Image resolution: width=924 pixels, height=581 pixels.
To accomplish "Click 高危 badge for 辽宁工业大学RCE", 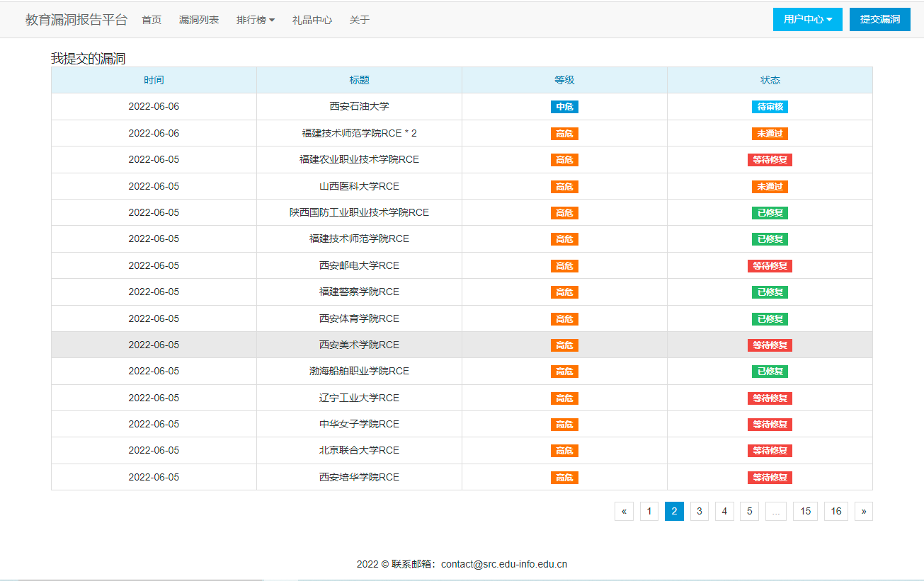I will [564, 398].
